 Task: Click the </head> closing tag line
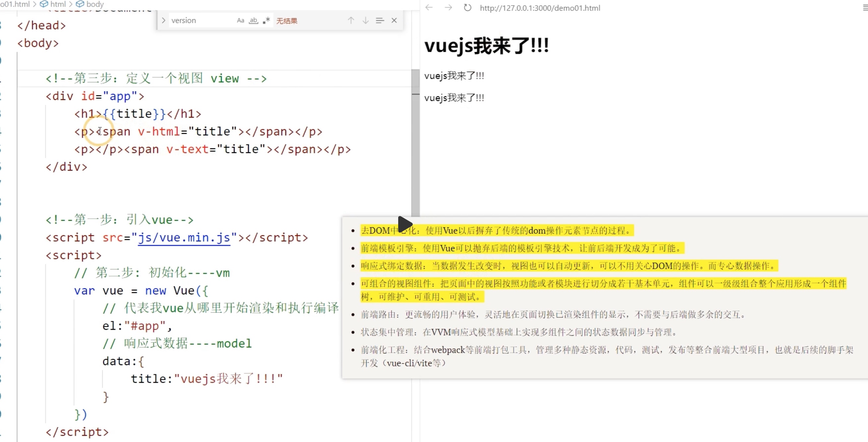coord(41,26)
